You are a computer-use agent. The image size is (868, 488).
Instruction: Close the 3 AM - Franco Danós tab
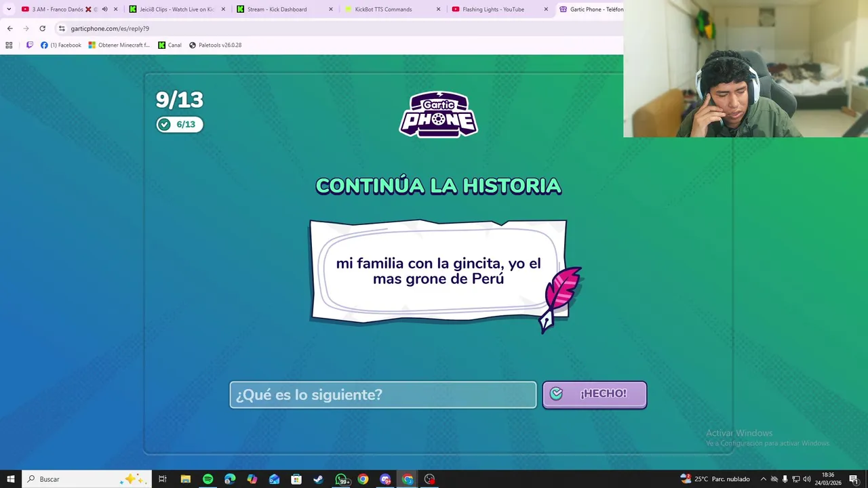pos(115,9)
